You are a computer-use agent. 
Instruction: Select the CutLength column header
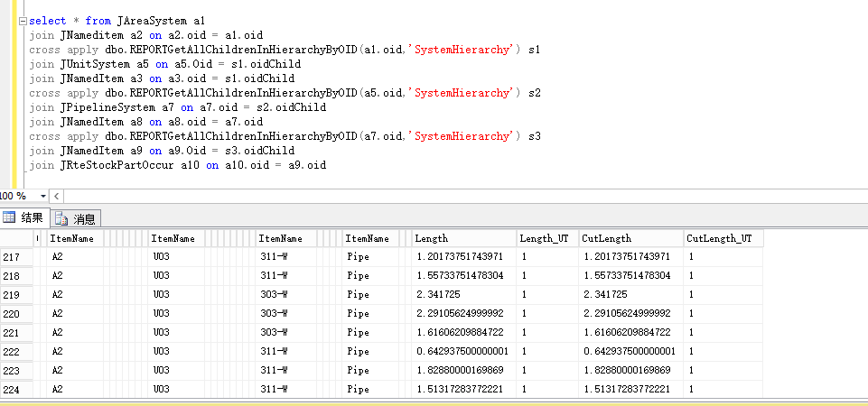point(630,238)
